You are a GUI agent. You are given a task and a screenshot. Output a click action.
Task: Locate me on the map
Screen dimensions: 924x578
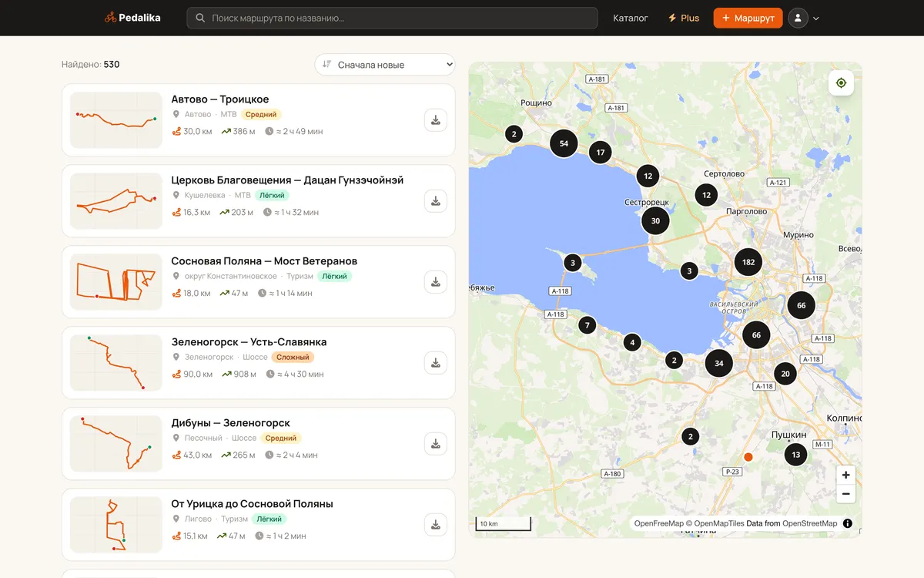(841, 83)
